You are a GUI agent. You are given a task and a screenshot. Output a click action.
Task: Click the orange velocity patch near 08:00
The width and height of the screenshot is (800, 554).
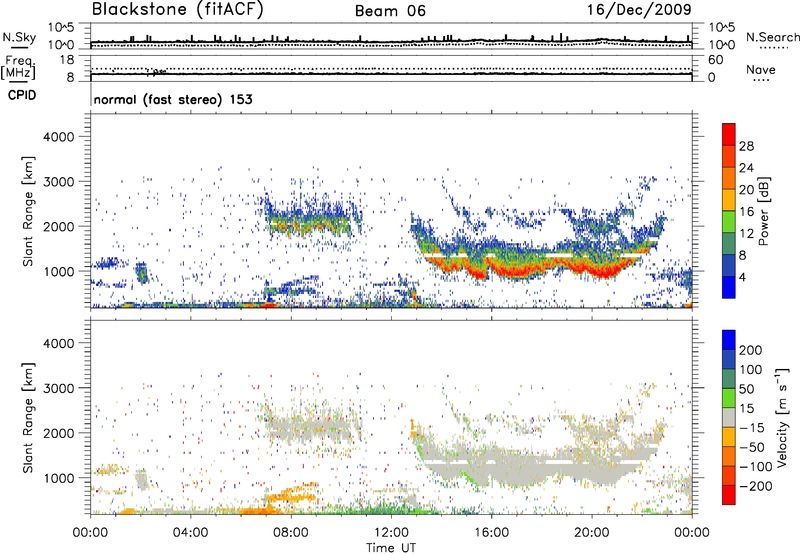pos(292,494)
